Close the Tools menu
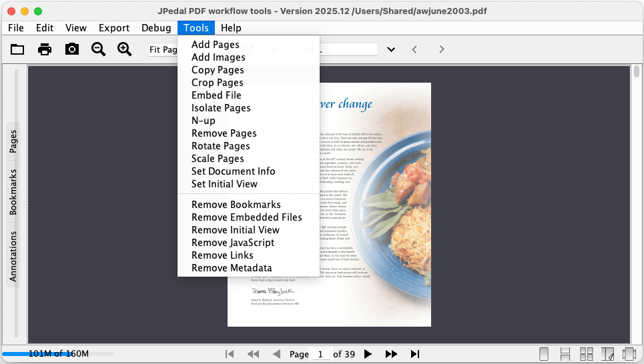Screen dimensions: 644x364 pos(196,28)
